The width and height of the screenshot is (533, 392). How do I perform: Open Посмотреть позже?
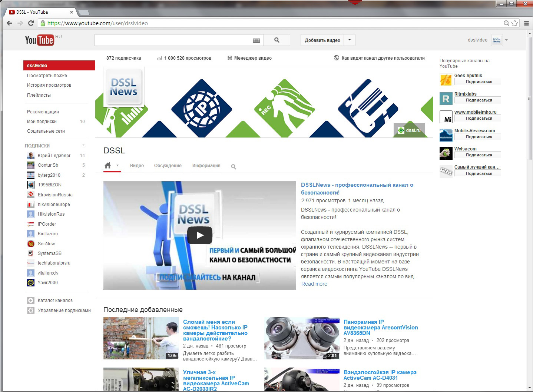[x=47, y=75]
